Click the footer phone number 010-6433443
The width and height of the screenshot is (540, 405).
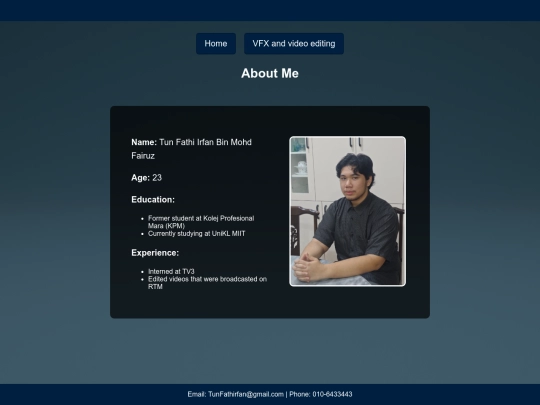coord(332,394)
